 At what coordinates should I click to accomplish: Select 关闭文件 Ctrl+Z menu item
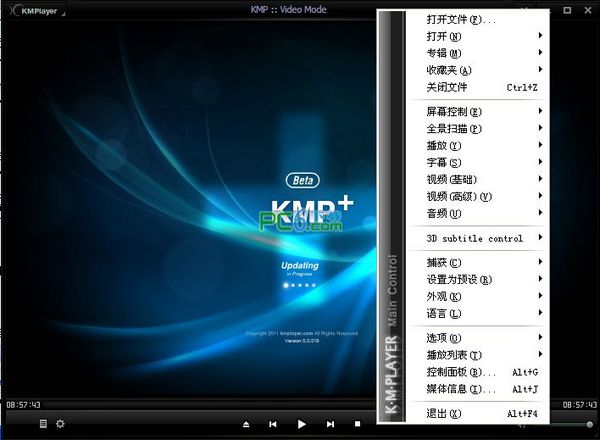[478, 87]
